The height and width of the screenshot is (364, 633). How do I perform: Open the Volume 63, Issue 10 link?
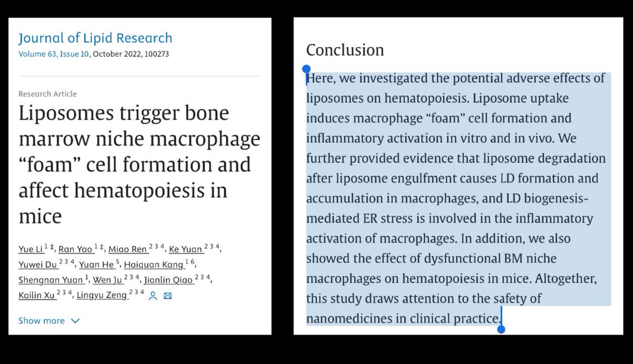point(54,54)
